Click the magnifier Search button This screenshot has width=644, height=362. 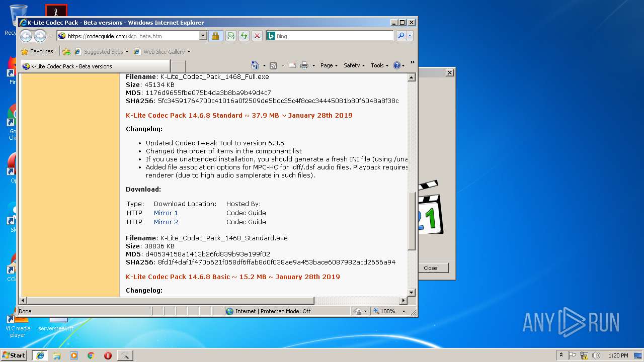click(x=401, y=36)
